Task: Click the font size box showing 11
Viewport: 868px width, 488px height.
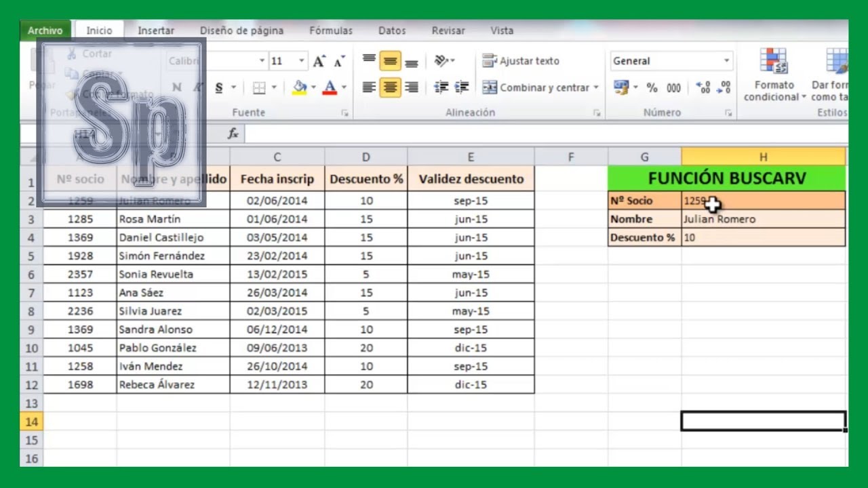Action: coord(282,61)
